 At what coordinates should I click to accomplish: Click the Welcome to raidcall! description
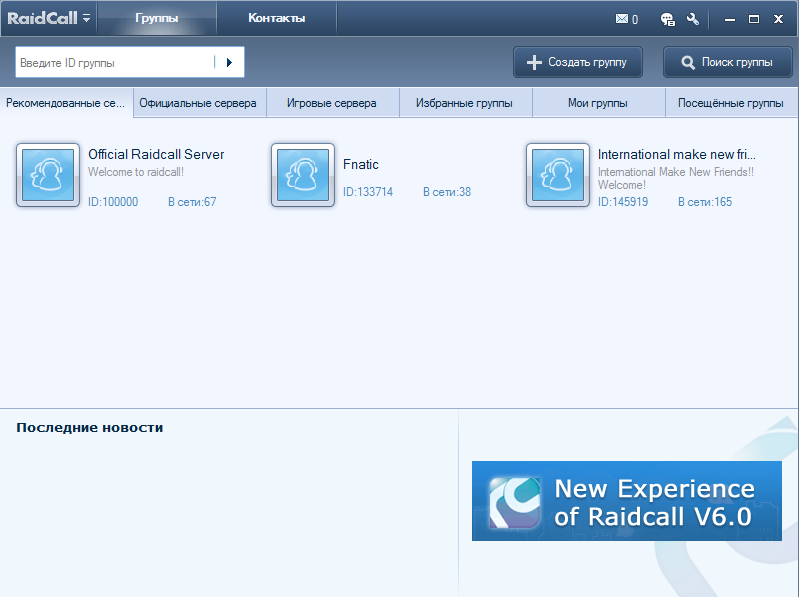tap(136, 172)
